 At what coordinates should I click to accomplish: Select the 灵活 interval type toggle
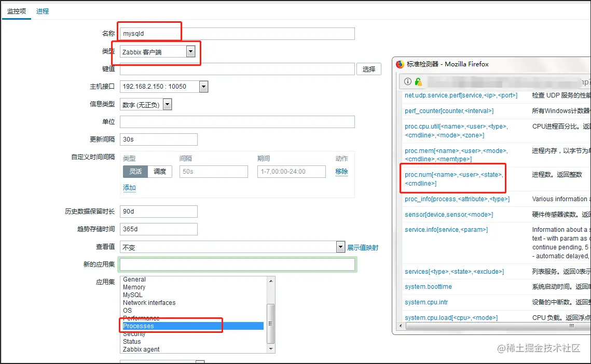135,172
